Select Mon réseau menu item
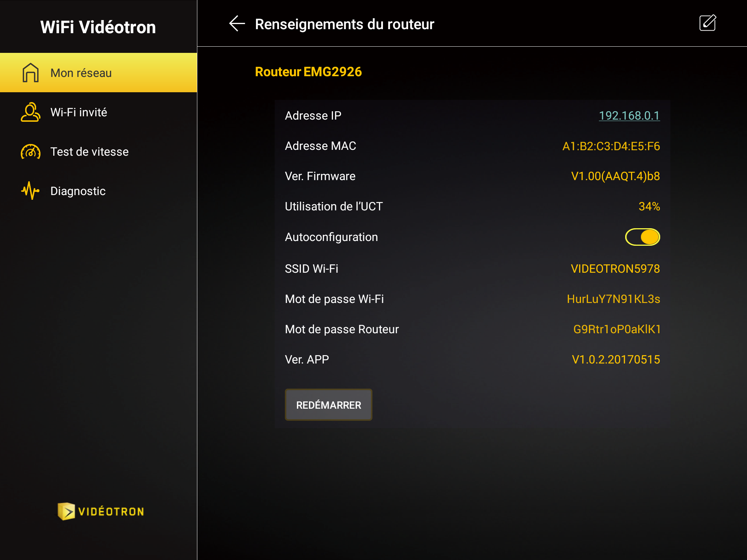Image resolution: width=747 pixels, height=560 pixels. click(x=98, y=73)
